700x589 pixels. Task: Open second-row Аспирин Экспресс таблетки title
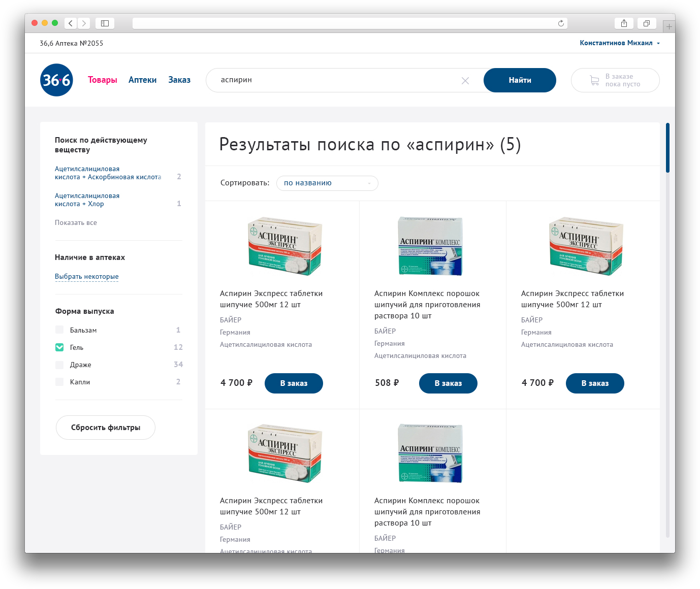[x=271, y=506]
